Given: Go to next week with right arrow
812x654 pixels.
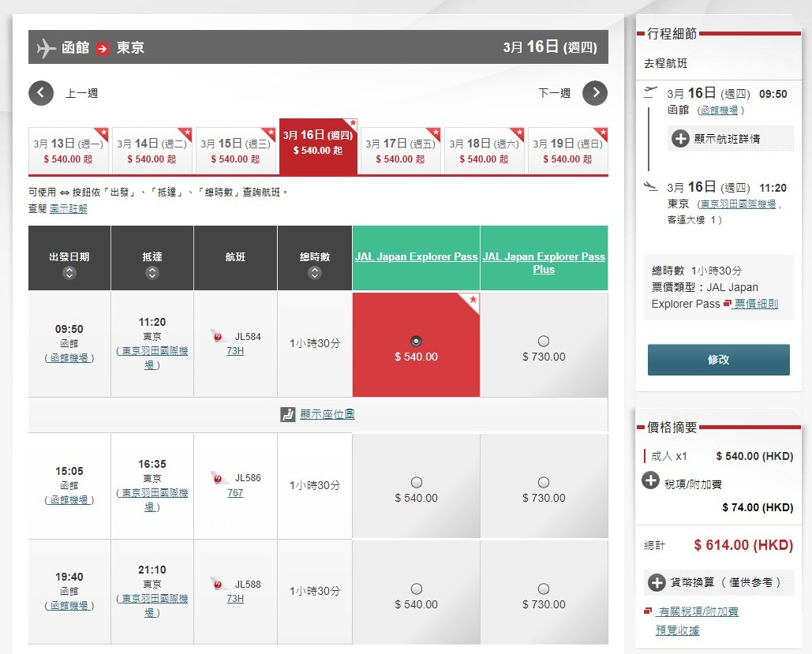Looking at the screenshot, I should tap(595, 93).
